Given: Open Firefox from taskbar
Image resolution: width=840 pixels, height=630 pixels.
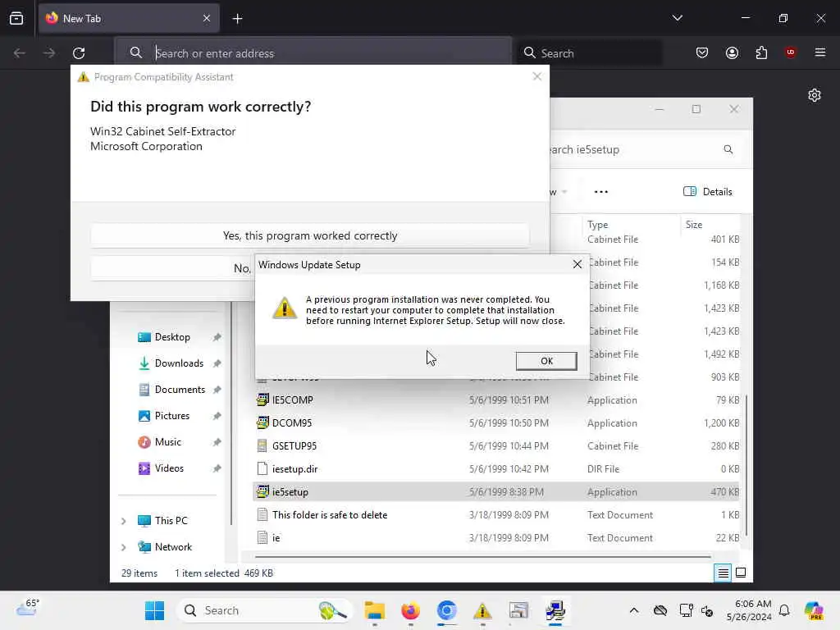Looking at the screenshot, I should point(410,610).
